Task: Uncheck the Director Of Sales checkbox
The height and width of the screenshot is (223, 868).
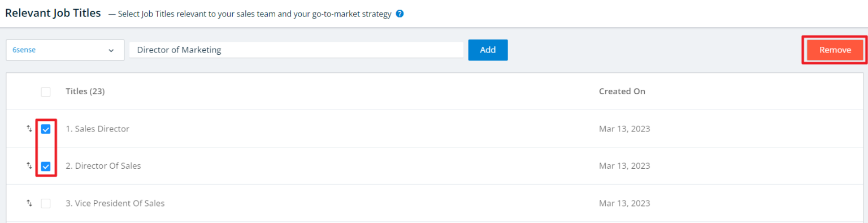Action: pyautogui.click(x=46, y=166)
